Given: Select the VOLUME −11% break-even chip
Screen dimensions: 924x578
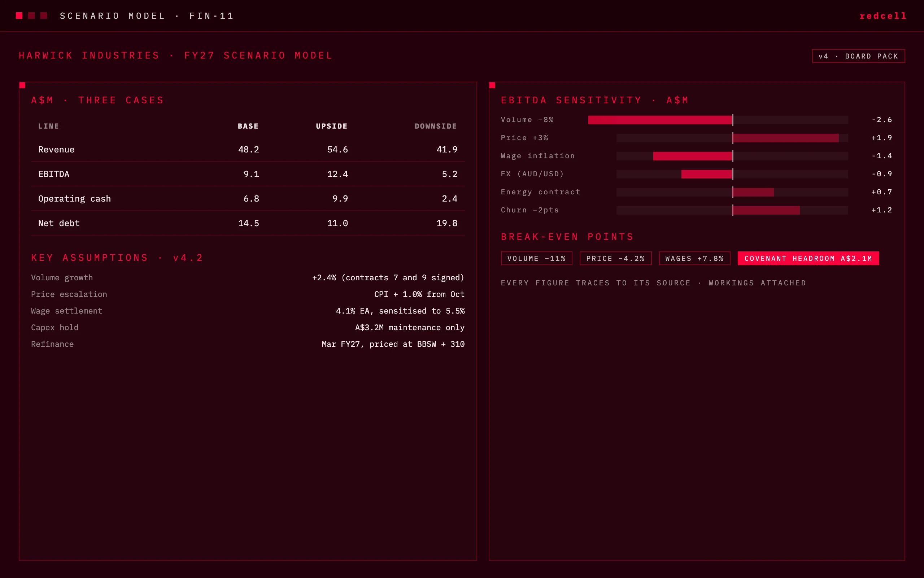Looking at the screenshot, I should tap(536, 258).
